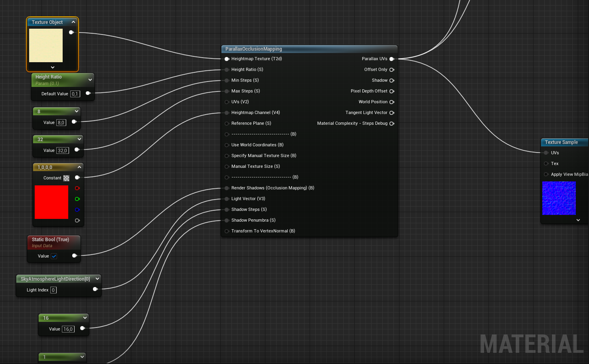
Task: Click the Heightmap Texture (T2d) input pin
Action: click(227, 59)
